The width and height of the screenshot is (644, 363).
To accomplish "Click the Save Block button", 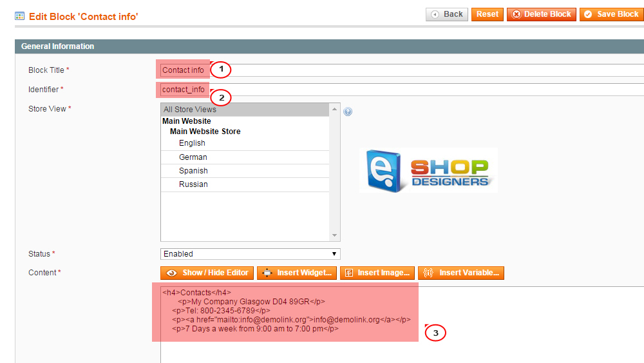I will (611, 14).
